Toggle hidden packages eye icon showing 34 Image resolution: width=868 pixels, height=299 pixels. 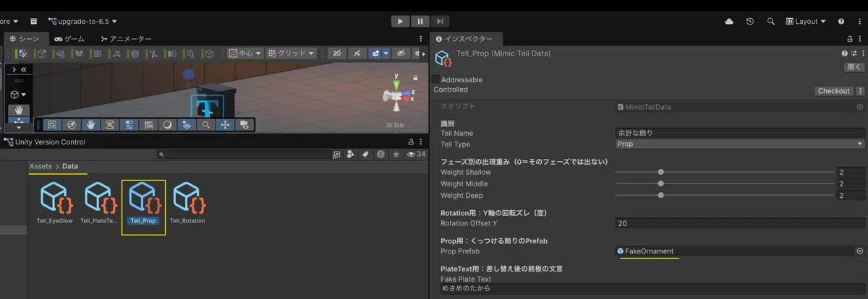point(416,155)
